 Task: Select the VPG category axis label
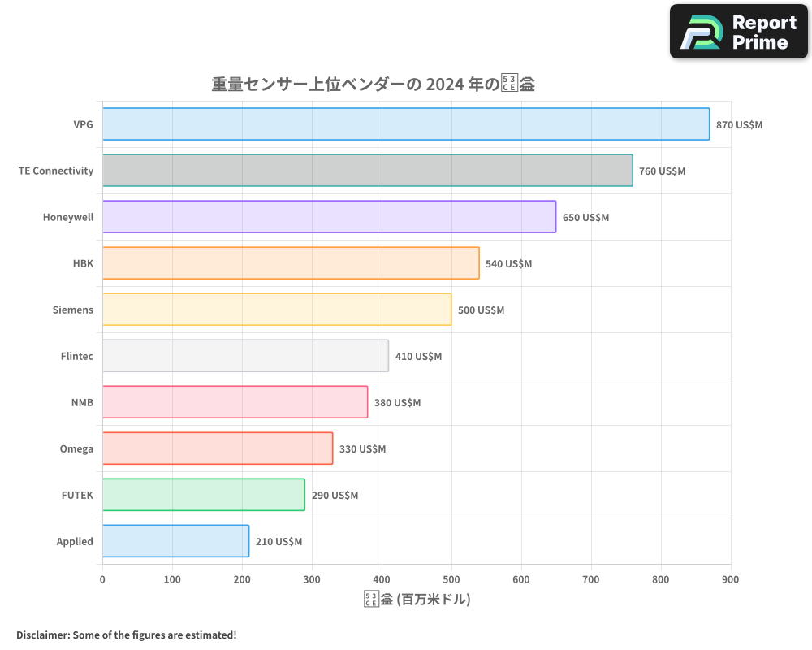click(x=84, y=124)
